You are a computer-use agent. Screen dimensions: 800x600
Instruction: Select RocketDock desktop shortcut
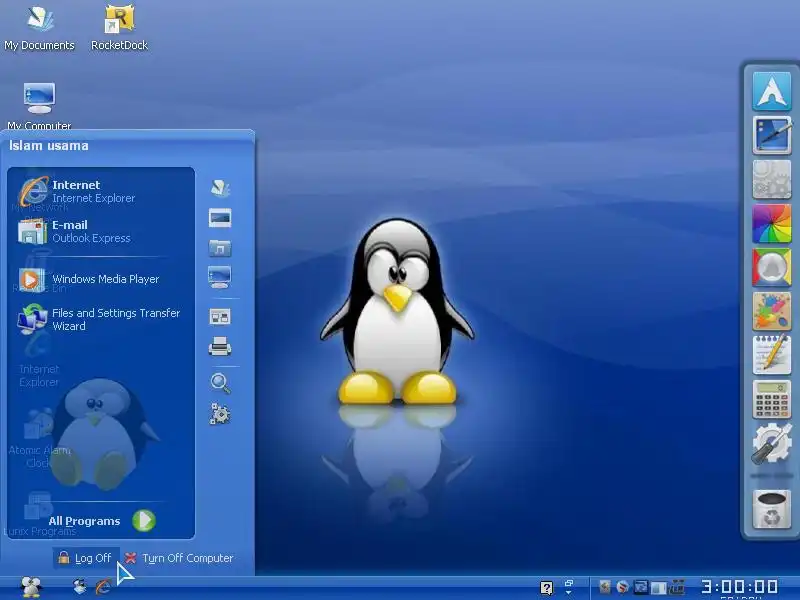pos(119,27)
